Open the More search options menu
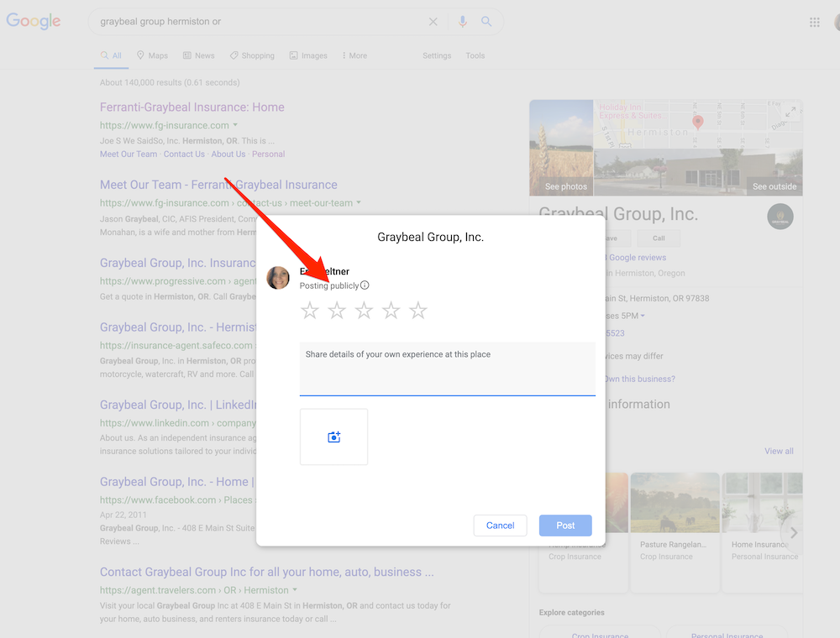 point(354,55)
